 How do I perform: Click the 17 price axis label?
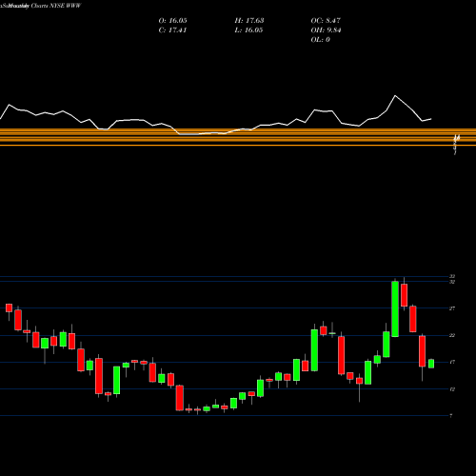(x=452, y=362)
